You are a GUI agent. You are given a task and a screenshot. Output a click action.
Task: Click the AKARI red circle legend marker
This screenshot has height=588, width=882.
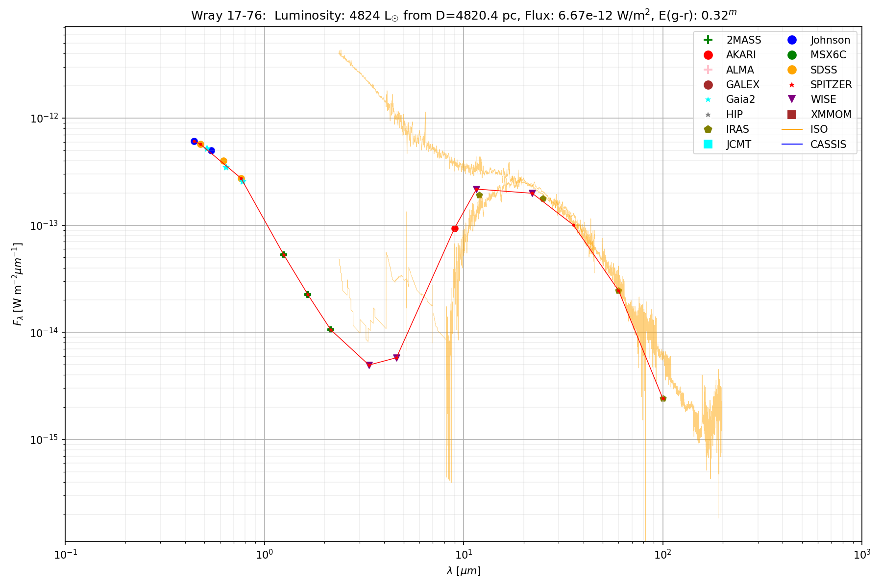tap(708, 55)
